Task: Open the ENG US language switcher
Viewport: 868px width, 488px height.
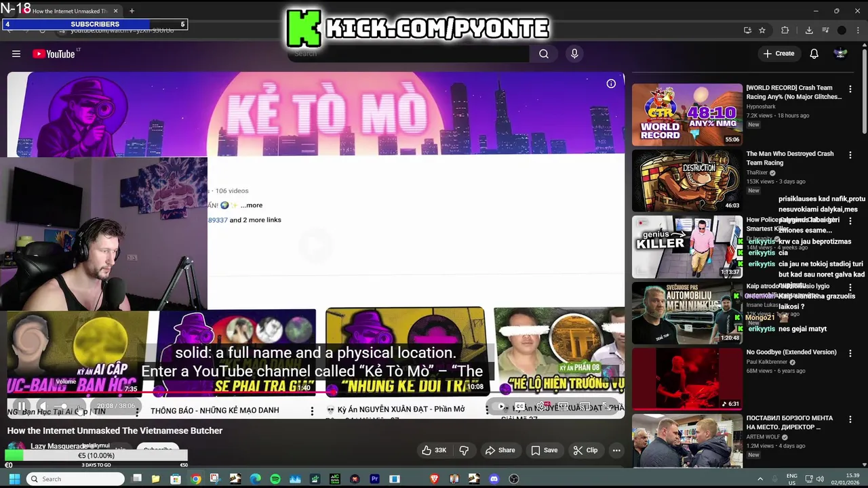Action: pos(791,479)
